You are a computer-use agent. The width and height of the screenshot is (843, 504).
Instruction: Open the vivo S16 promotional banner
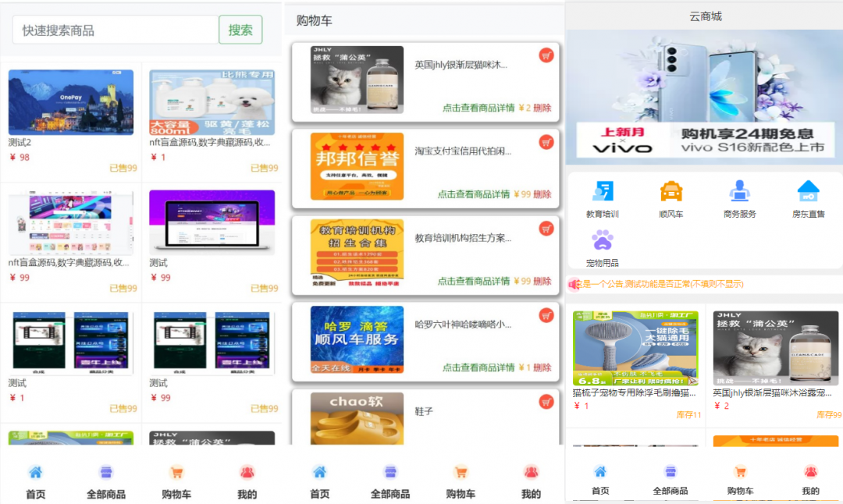tap(703, 97)
